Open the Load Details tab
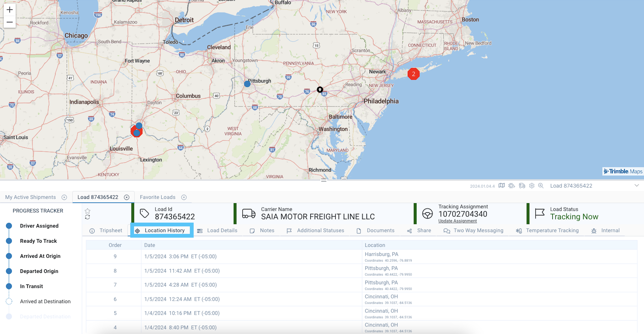 point(217,230)
